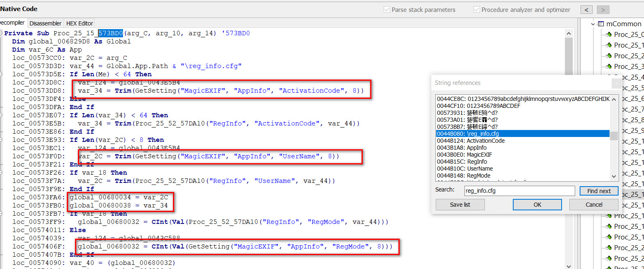
Task: Click the mCommon module icon
Action: coord(601,24)
